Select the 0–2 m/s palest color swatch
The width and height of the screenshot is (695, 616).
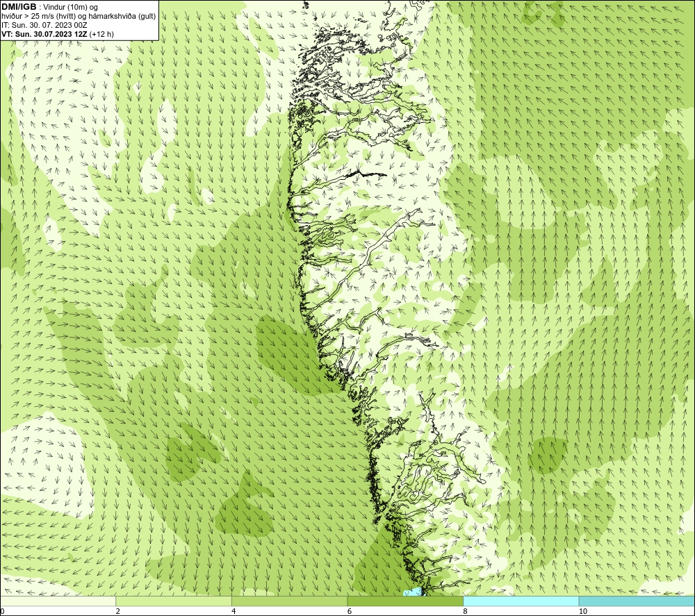click(x=58, y=601)
